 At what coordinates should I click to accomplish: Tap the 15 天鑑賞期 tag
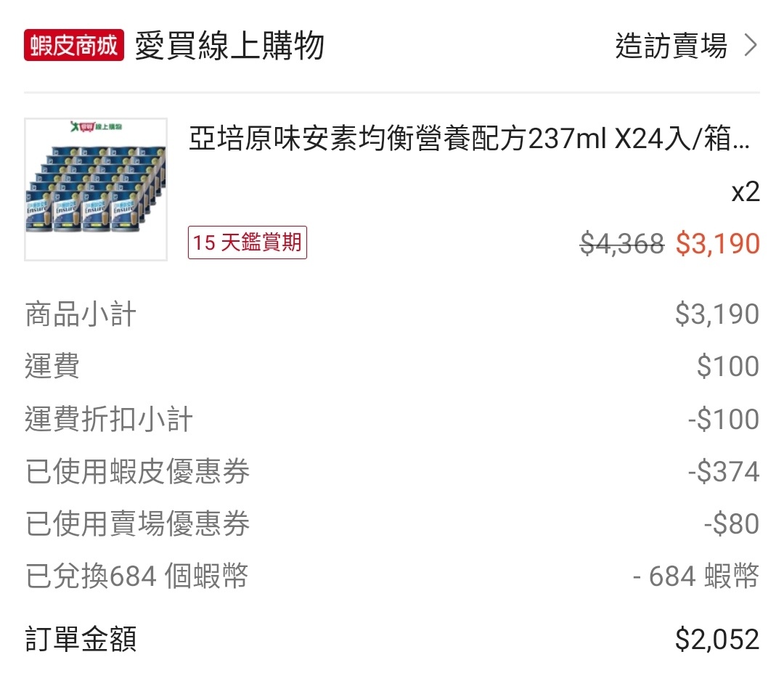tap(248, 242)
